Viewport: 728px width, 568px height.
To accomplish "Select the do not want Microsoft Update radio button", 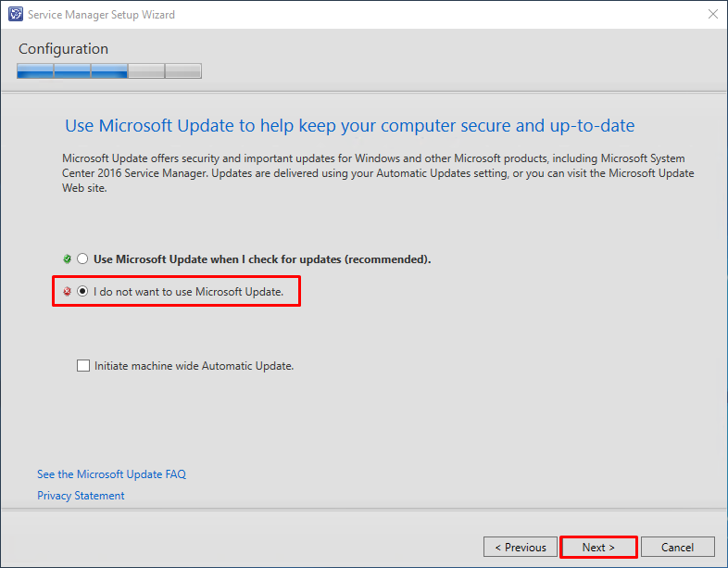I will (82, 291).
